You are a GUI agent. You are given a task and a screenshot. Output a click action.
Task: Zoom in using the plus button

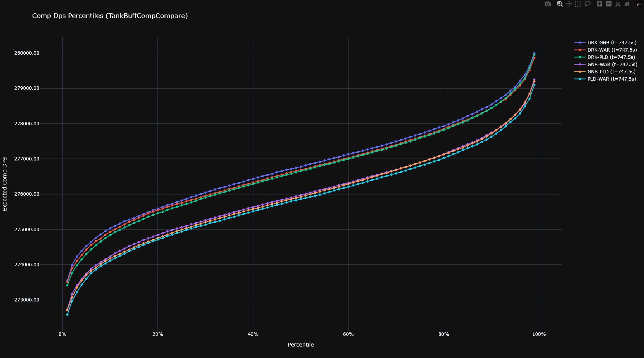[600, 4]
